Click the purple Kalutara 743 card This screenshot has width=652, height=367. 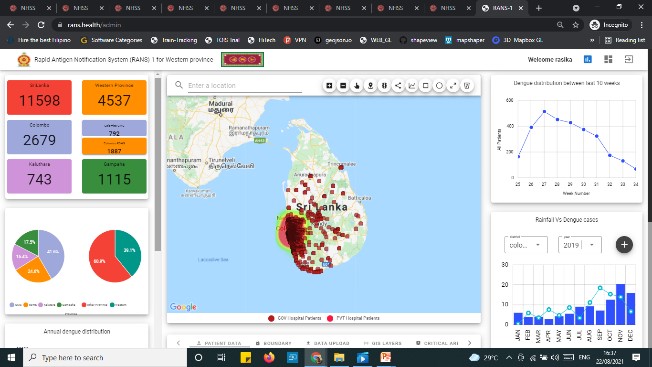tap(40, 176)
